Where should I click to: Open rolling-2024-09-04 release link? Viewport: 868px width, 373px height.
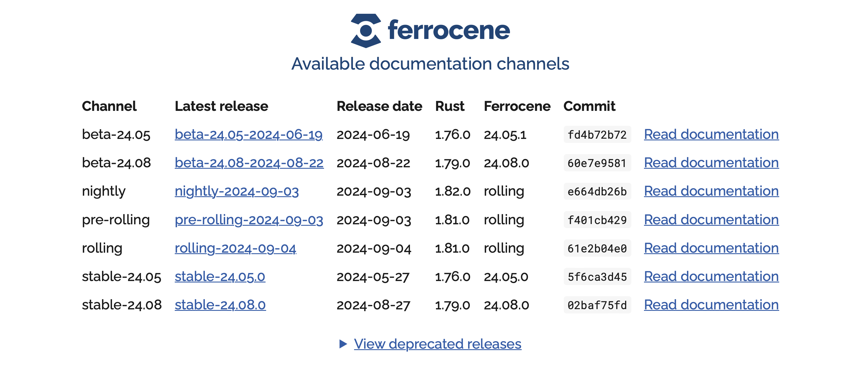(x=235, y=248)
